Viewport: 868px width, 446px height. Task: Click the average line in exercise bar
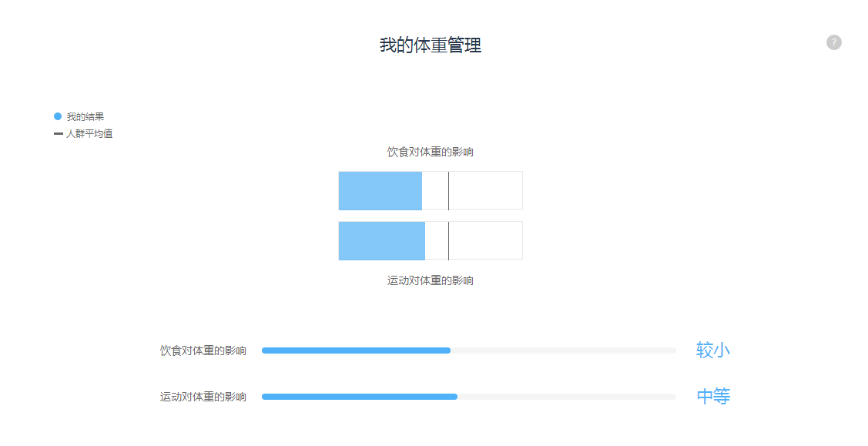coord(448,240)
